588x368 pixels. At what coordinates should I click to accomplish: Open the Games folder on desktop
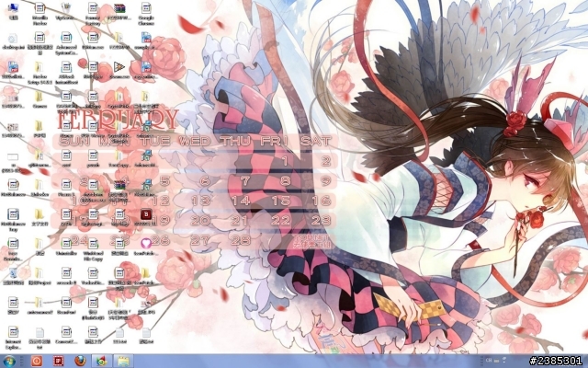[40, 99]
